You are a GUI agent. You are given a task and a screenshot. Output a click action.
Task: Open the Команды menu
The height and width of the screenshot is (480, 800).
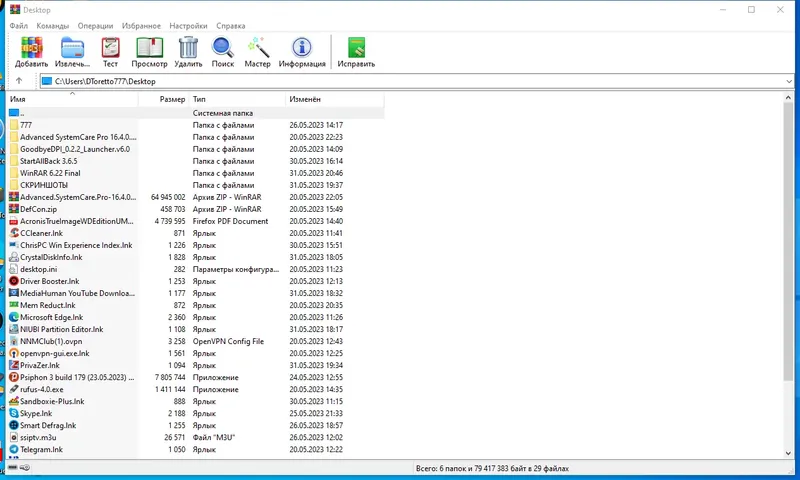tap(53, 26)
